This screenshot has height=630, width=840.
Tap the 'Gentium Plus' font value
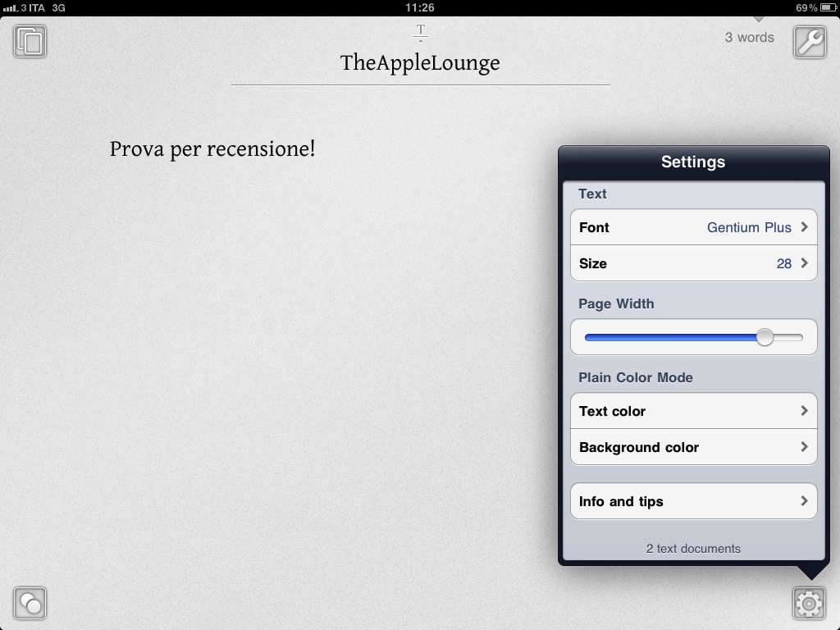point(749,227)
